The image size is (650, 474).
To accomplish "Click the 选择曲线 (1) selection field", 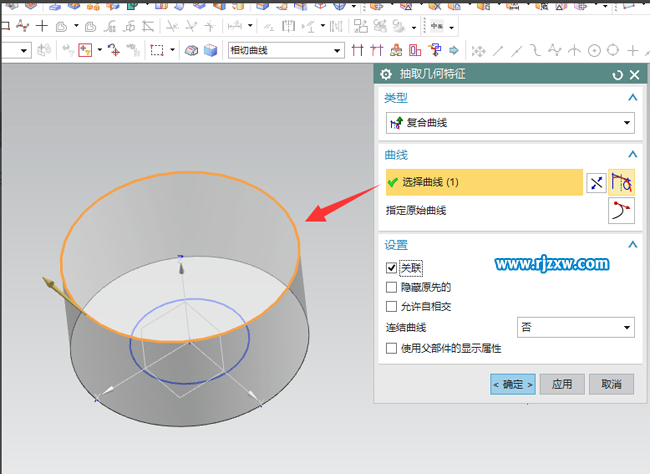I will coord(482,182).
